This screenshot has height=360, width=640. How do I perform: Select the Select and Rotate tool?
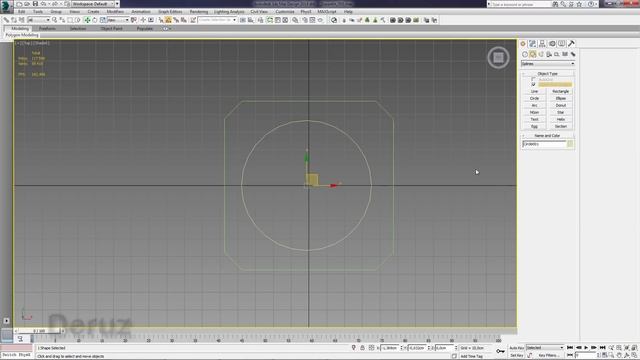[95, 20]
